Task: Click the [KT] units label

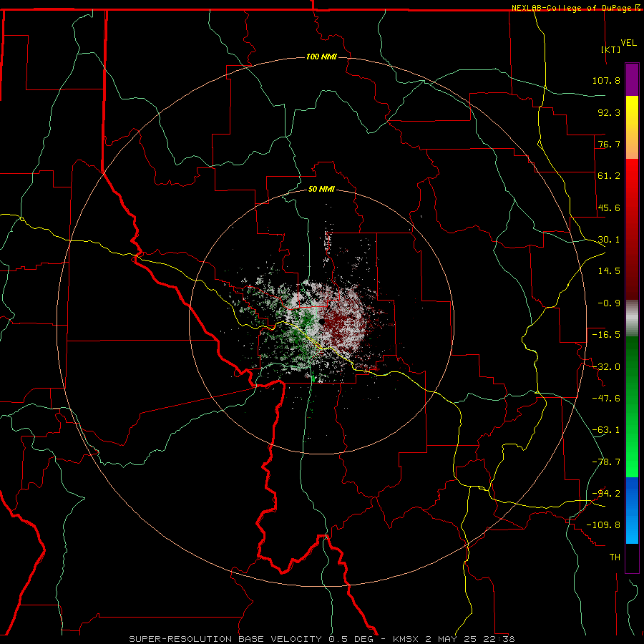Action: tap(611, 49)
